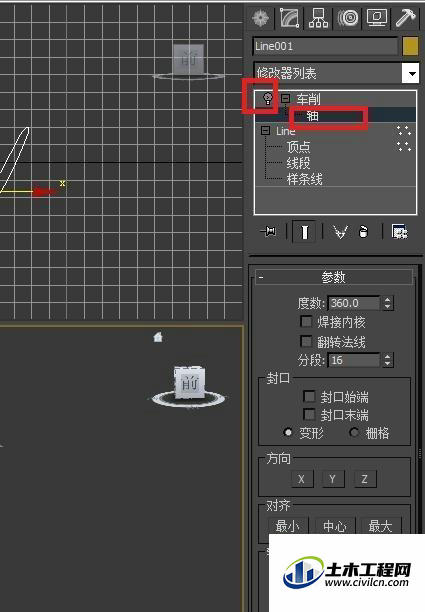Open the object color swatch
This screenshot has width=425, height=612.
[x=411, y=46]
